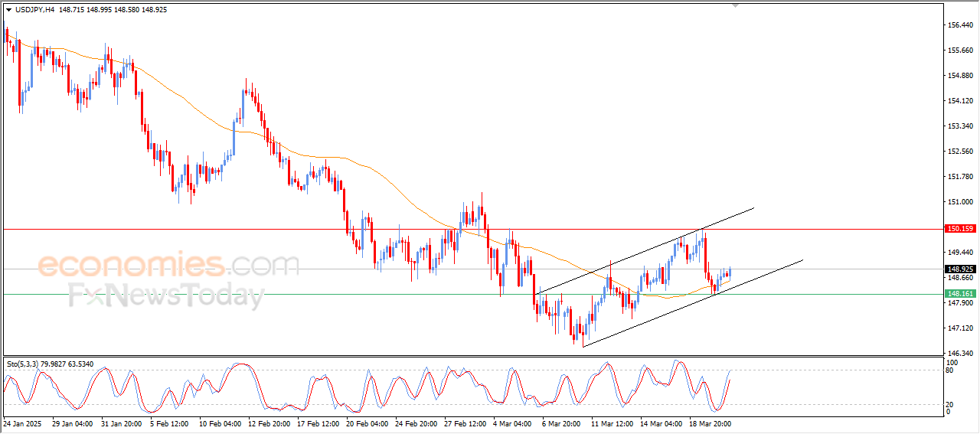Select the upper ascending channel trendline
This screenshot has width=980, height=434.
tap(645, 250)
